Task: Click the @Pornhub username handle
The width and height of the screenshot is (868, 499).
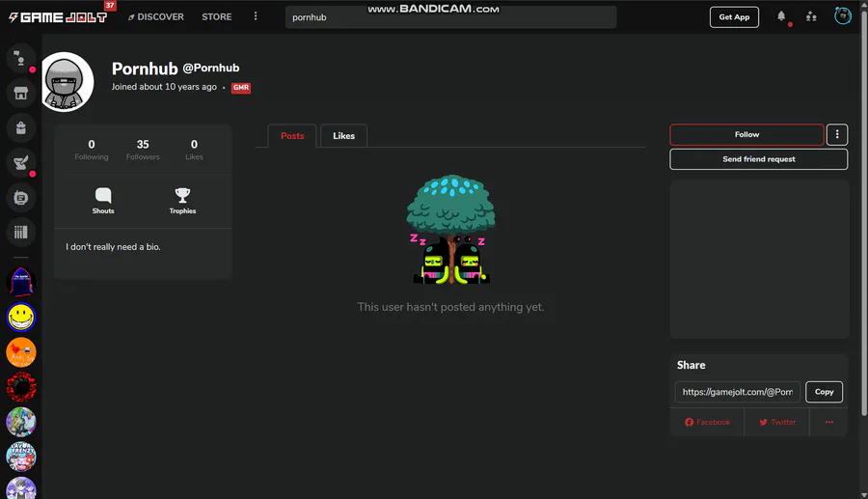Action: coord(211,69)
